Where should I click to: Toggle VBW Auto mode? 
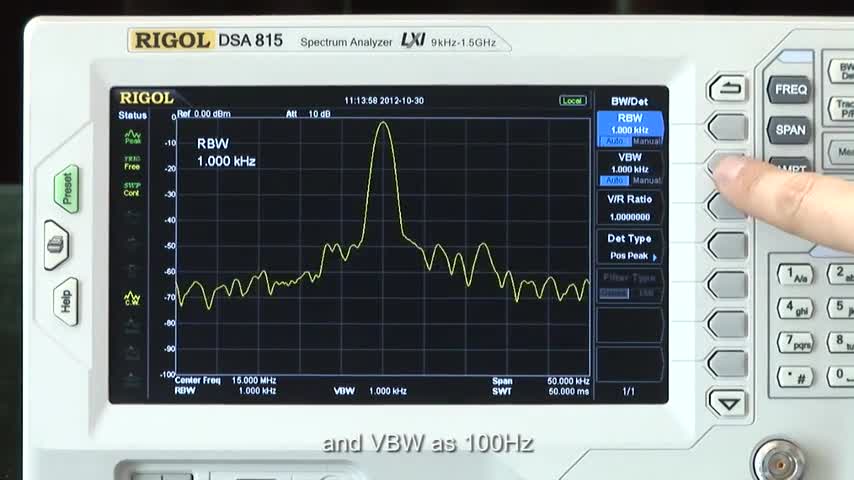pos(614,180)
